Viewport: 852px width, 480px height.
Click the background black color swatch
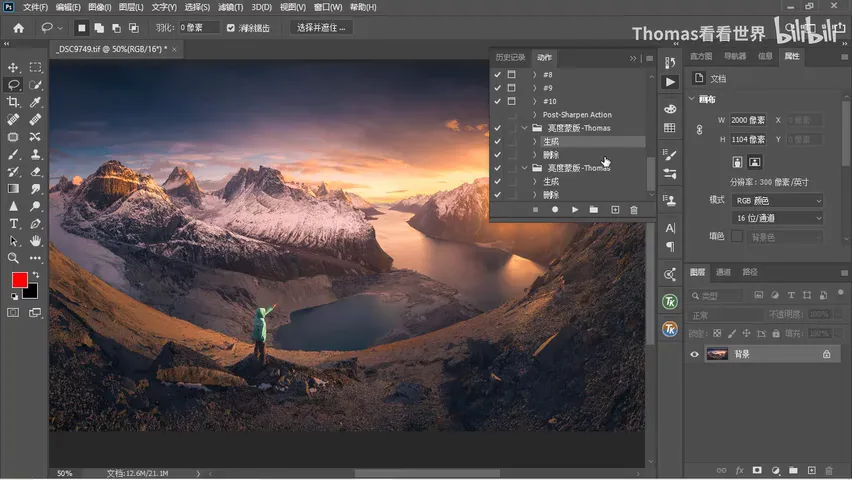31,293
